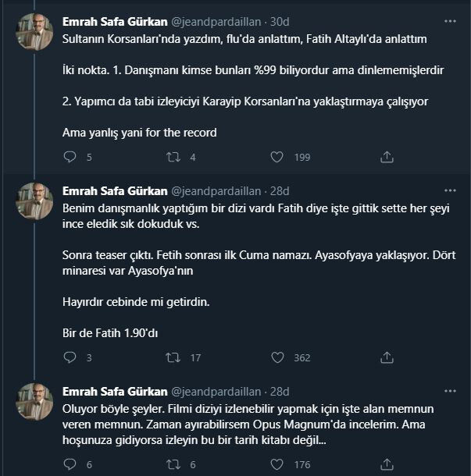
Task: Share the tweet about the Fatih series
Action: tap(386, 357)
